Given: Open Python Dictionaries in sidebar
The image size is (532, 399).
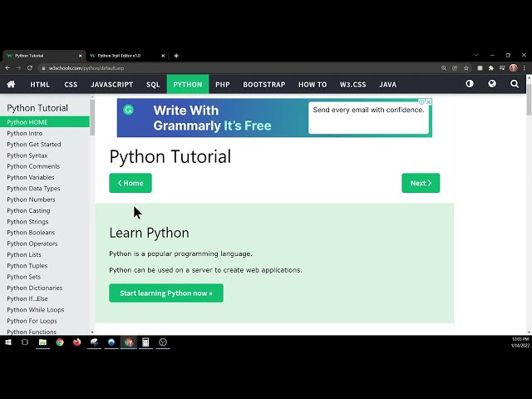Looking at the screenshot, I should (35, 288).
